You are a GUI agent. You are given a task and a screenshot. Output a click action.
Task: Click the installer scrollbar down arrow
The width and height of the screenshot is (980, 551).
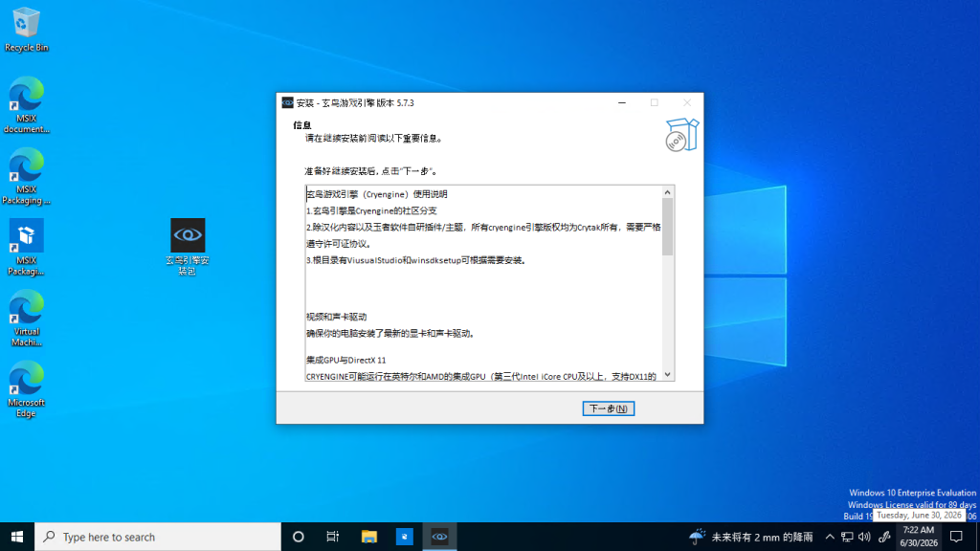point(667,374)
